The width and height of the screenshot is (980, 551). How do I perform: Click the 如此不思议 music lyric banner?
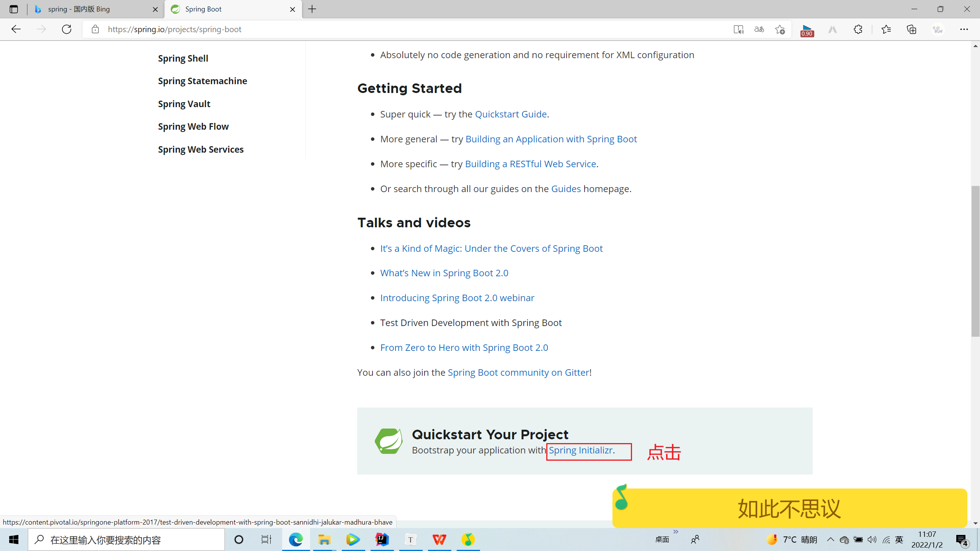pyautogui.click(x=789, y=508)
